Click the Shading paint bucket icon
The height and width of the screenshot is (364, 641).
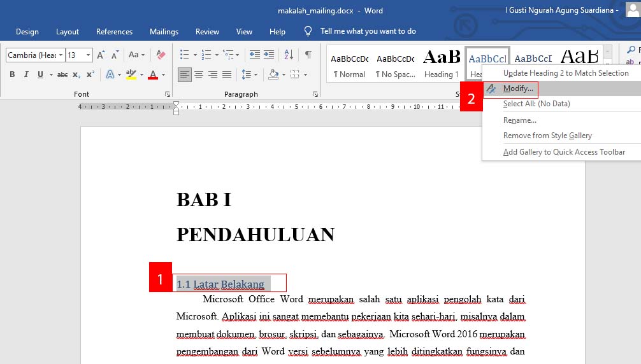point(273,74)
